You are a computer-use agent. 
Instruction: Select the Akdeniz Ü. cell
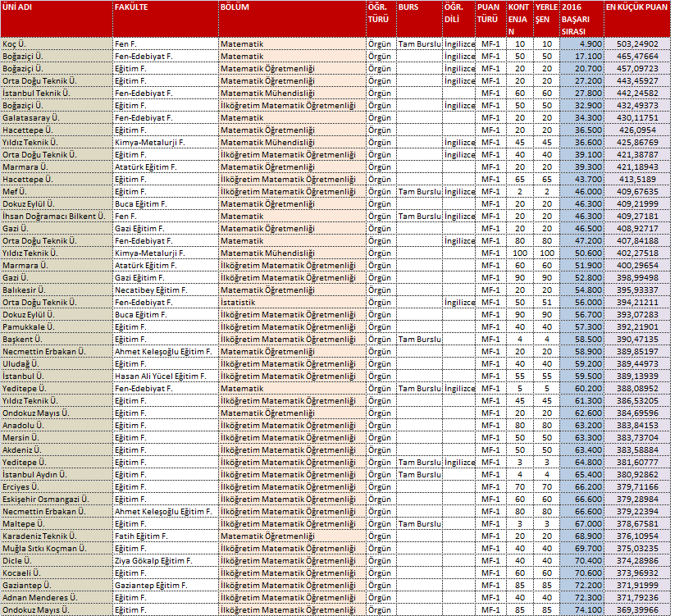click(57, 449)
